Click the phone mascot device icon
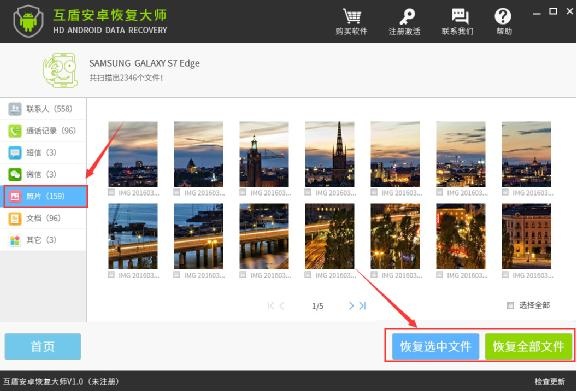The height and width of the screenshot is (392, 577). (x=61, y=70)
